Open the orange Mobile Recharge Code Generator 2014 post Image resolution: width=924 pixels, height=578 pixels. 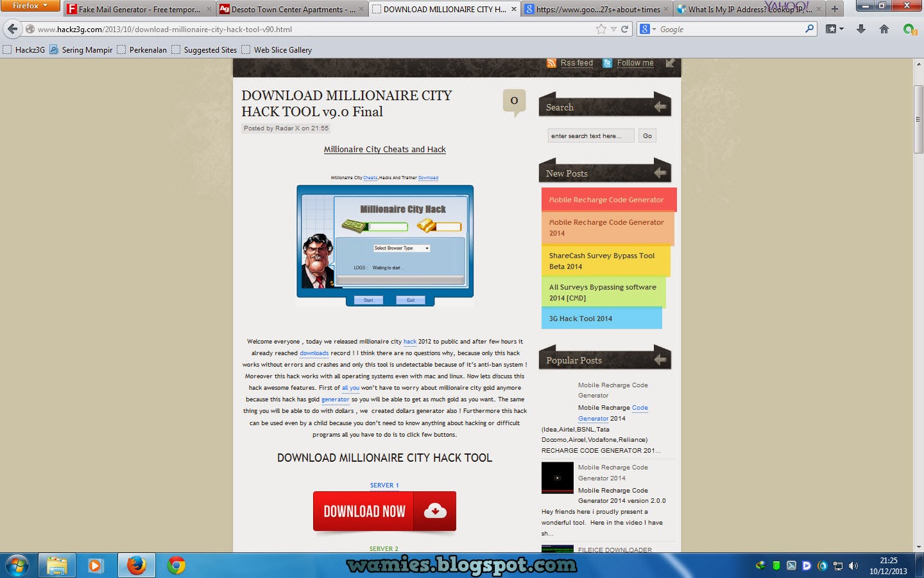coord(608,228)
